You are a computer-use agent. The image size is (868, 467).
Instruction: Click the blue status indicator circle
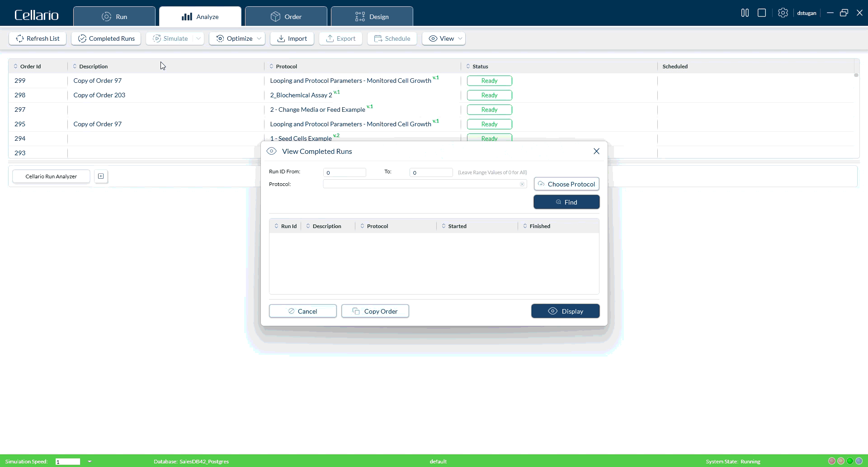tap(859, 461)
